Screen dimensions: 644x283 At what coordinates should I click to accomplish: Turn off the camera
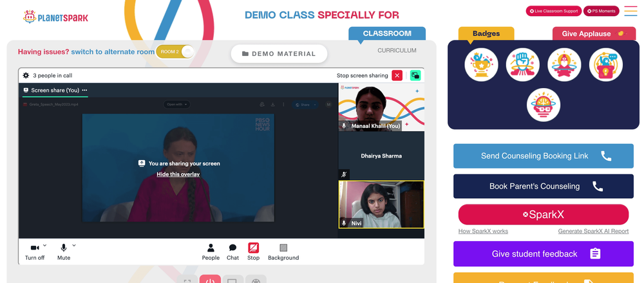point(35,251)
